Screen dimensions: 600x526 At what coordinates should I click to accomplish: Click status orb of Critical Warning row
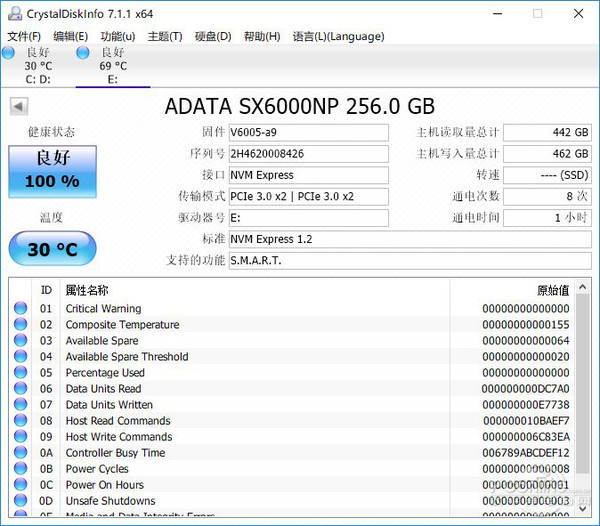pos(21,308)
